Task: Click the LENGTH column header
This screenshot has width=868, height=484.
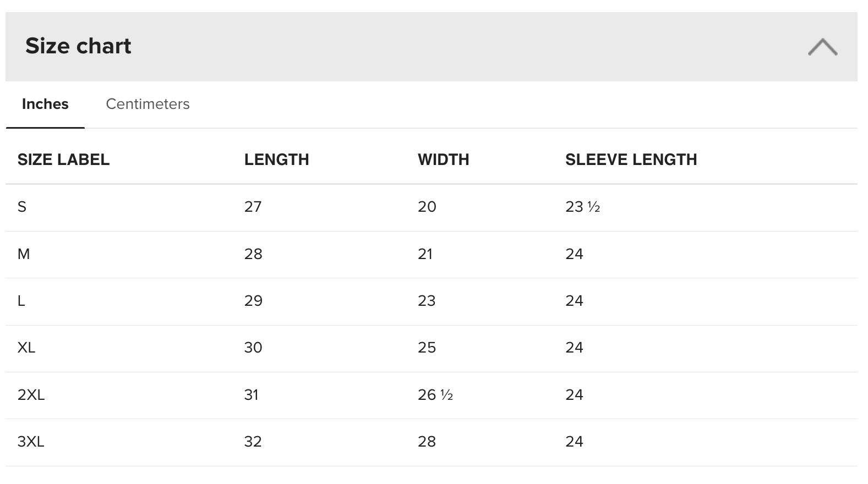Action: coord(276,159)
